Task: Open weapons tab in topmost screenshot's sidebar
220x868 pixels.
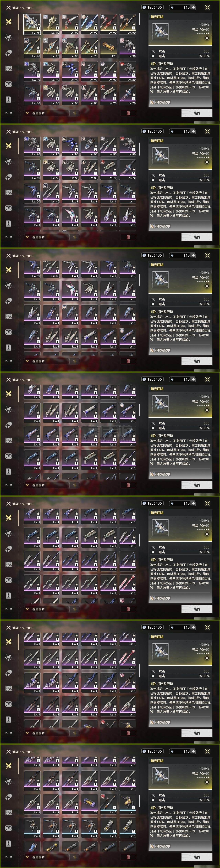Action: [x=9, y=22]
